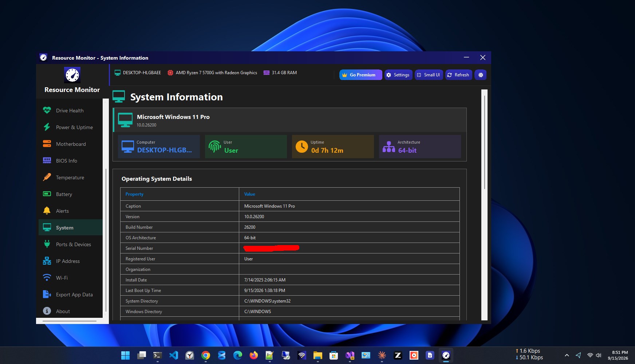Open IP Address network icon

[x=47, y=261]
